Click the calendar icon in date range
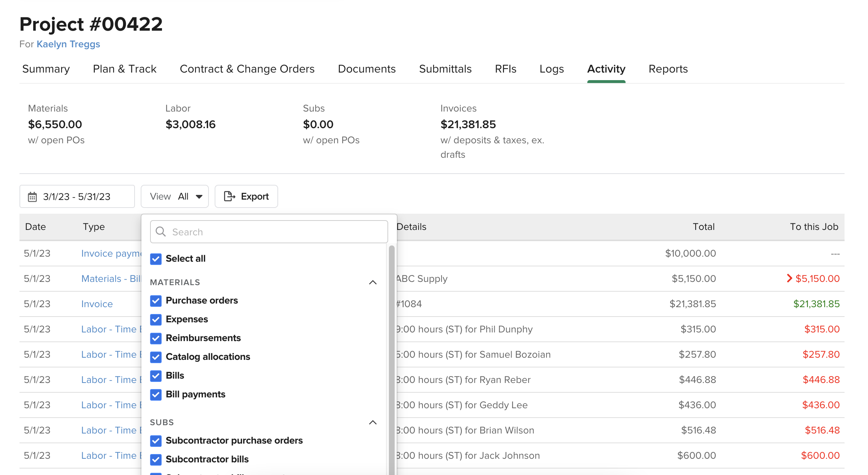The image size is (868, 475). pyautogui.click(x=32, y=197)
